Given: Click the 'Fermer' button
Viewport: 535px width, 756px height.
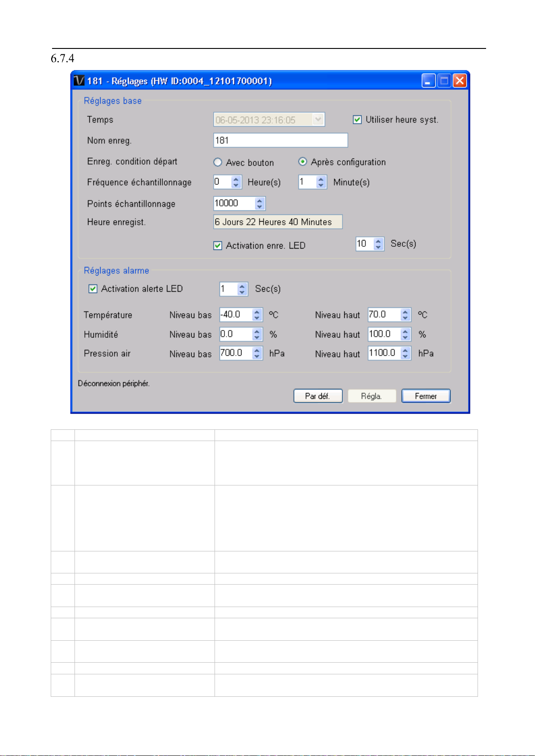Looking at the screenshot, I should click(426, 396).
